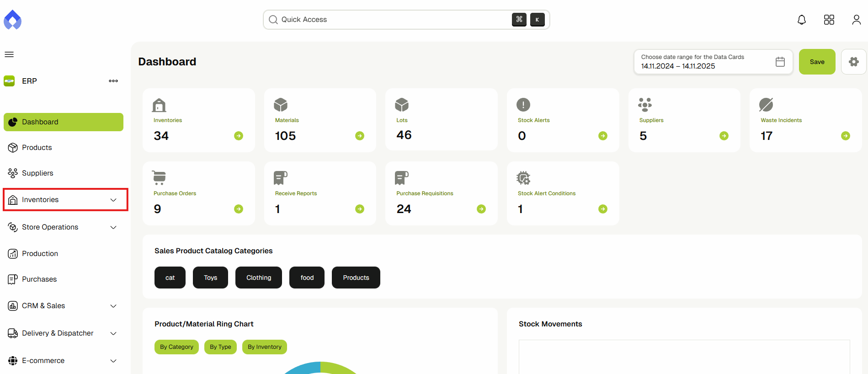Toggle the By Inventory chart filter
Image resolution: width=868 pixels, height=374 pixels.
click(x=264, y=347)
